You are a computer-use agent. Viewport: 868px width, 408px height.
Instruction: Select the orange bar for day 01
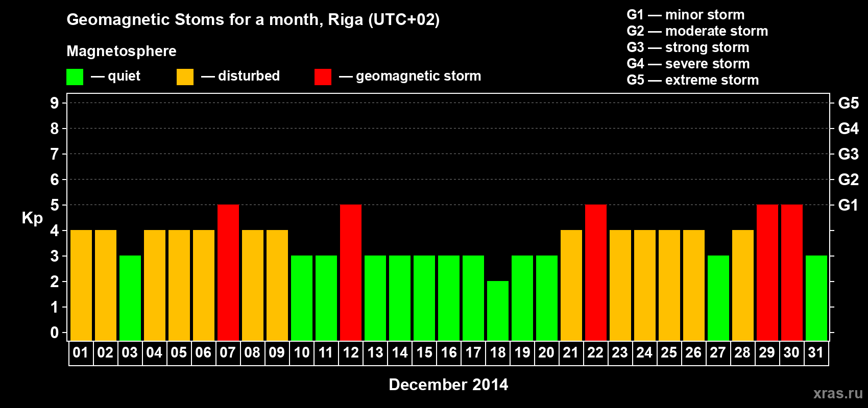[x=81, y=285]
